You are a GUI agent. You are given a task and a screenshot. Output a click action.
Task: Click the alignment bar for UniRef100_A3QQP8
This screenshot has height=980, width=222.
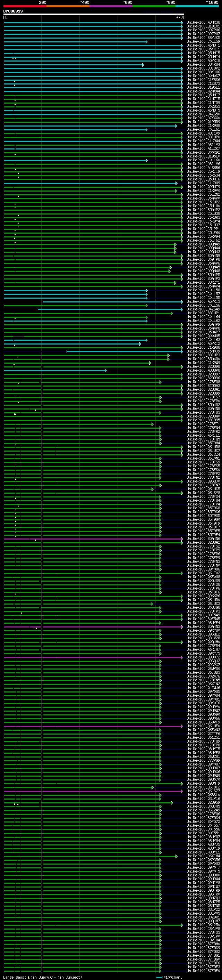[55, 371]
